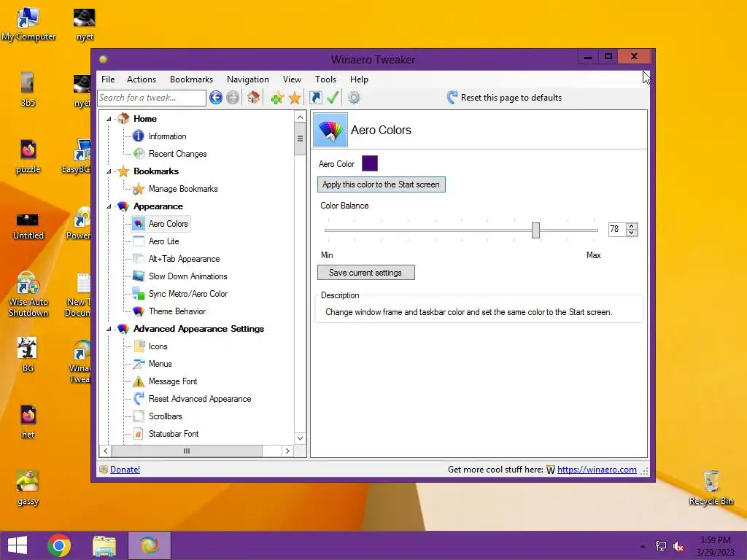Open the Actions menu

(142, 79)
